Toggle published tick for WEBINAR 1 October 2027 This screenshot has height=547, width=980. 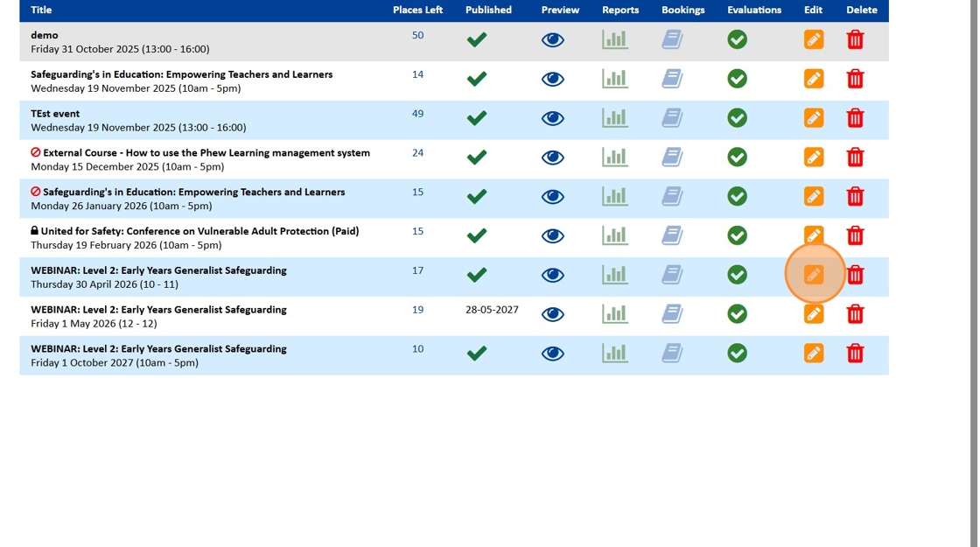pyautogui.click(x=477, y=354)
